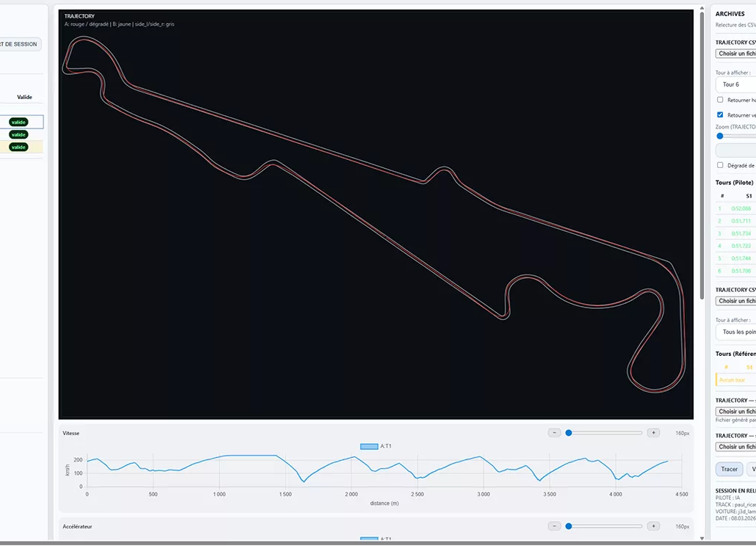Open the Tour 6 lap dropdown

[735, 84]
